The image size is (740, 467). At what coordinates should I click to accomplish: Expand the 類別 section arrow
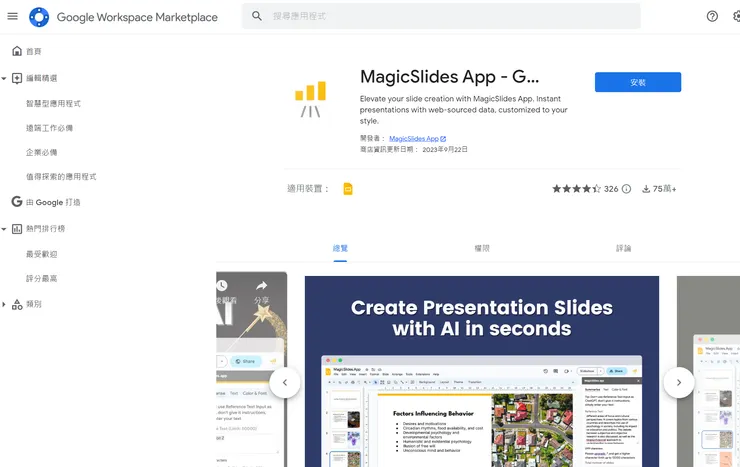[4, 304]
